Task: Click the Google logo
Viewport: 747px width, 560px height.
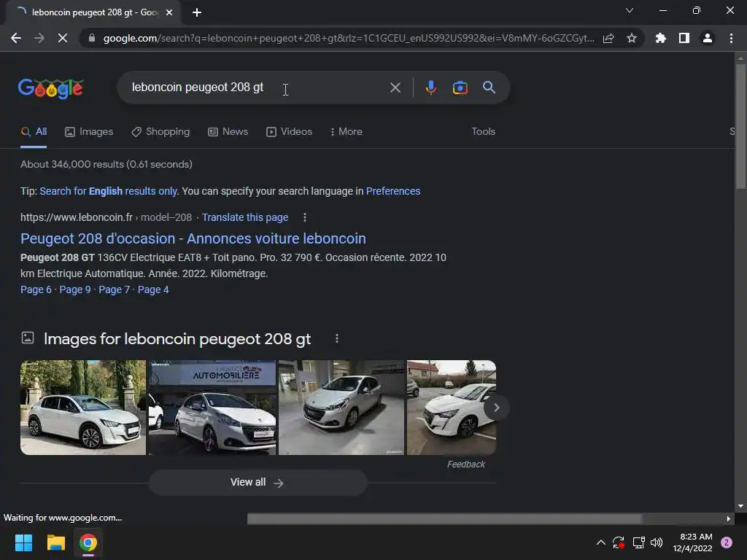Action: [51, 88]
